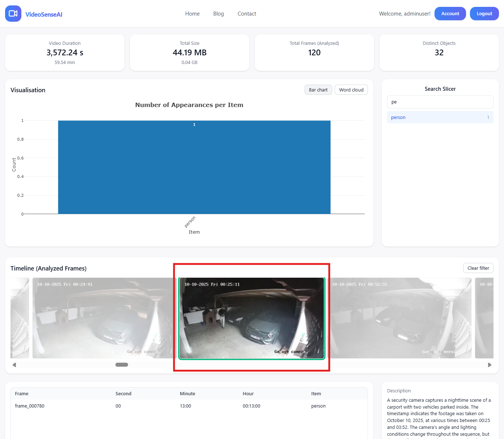The width and height of the screenshot is (504, 439).
Task: Click the Search Slicer text field
Action: (x=440, y=102)
